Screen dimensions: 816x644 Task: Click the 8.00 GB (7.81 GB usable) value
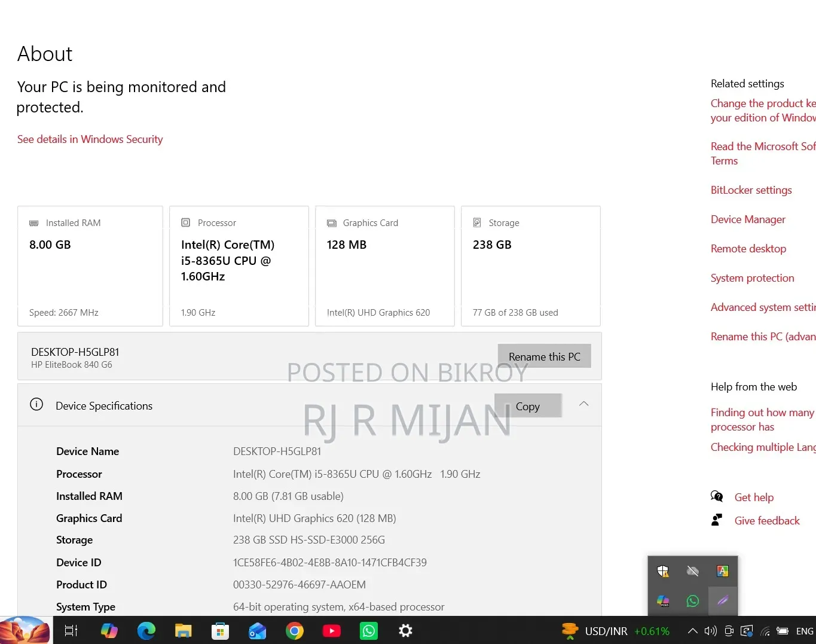coord(288,496)
